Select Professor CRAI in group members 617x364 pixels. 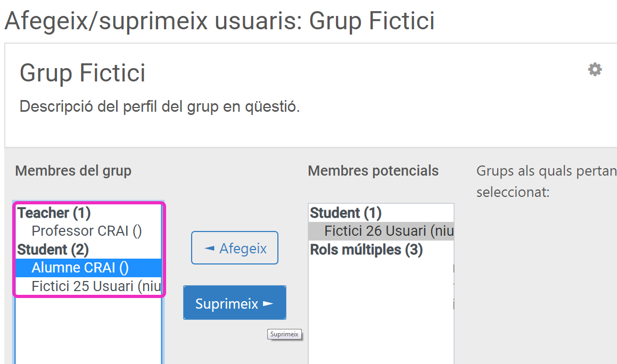coord(87,231)
